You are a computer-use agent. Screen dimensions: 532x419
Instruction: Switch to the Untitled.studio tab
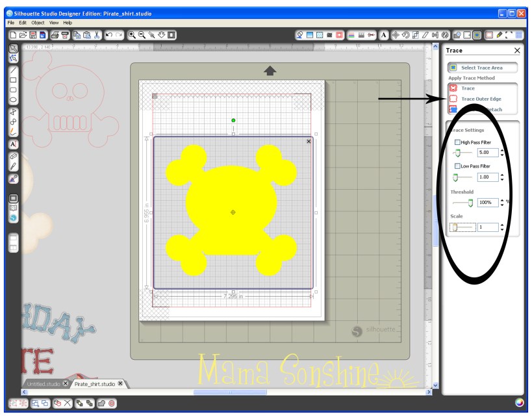(x=42, y=383)
